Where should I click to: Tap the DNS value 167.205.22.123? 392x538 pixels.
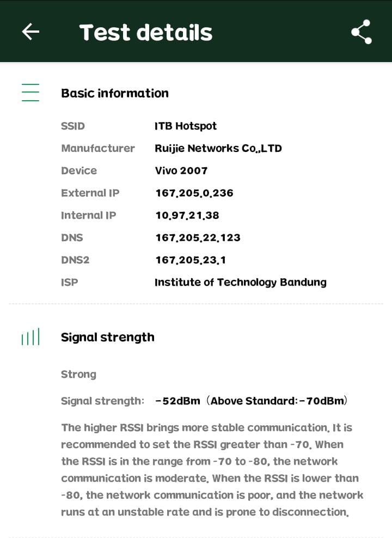pos(198,237)
